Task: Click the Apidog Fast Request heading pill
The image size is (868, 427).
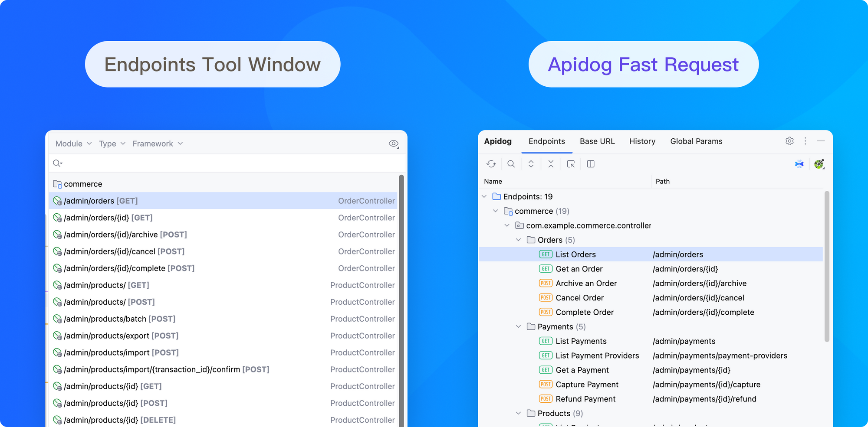Action: coord(644,64)
